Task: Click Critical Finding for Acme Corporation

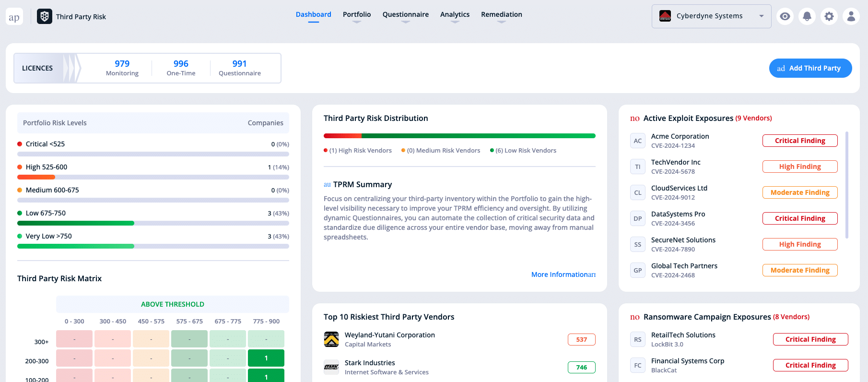Action: 800,141
